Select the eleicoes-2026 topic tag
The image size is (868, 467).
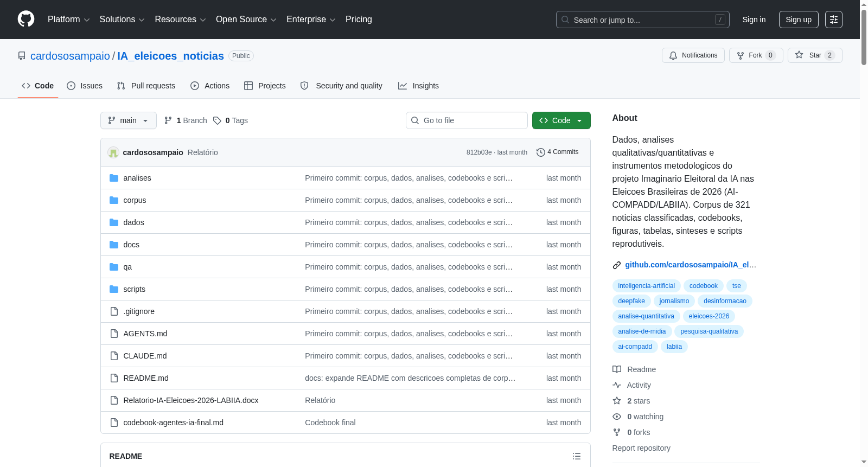click(709, 316)
